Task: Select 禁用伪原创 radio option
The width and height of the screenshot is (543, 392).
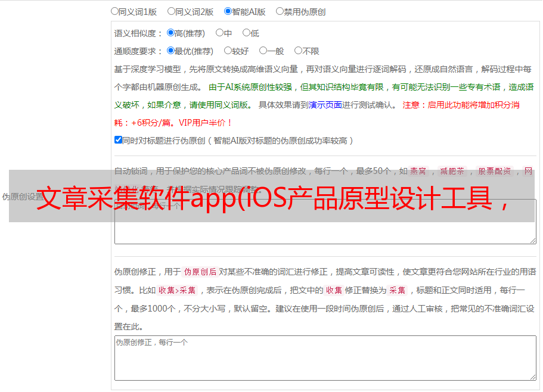Action: [x=280, y=11]
